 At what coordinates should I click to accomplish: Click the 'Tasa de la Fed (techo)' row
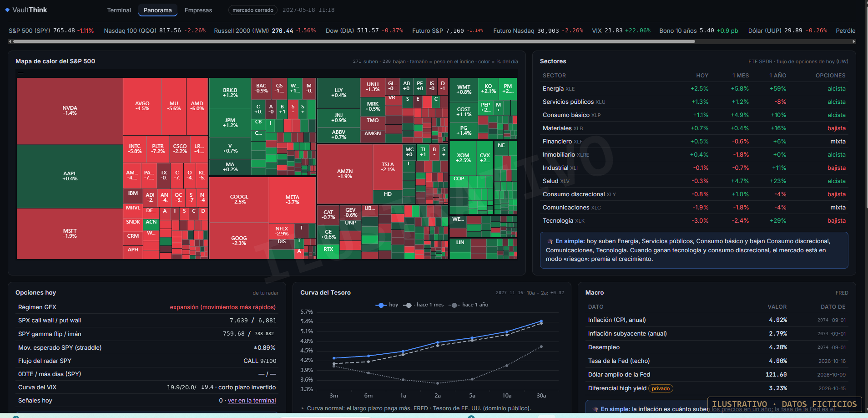[x=717, y=361]
